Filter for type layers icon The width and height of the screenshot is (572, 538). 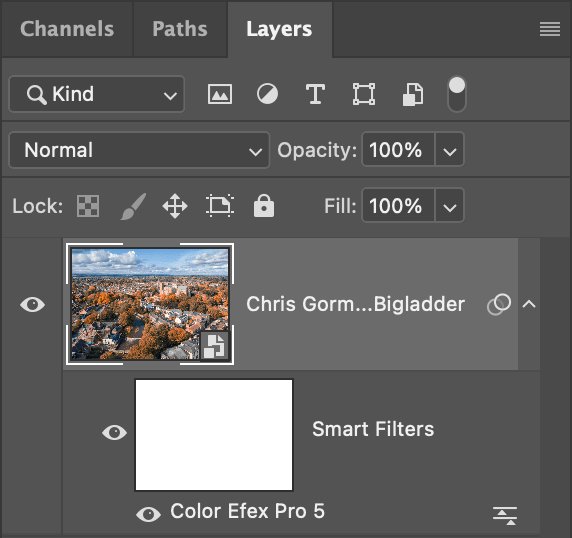pos(315,94)
